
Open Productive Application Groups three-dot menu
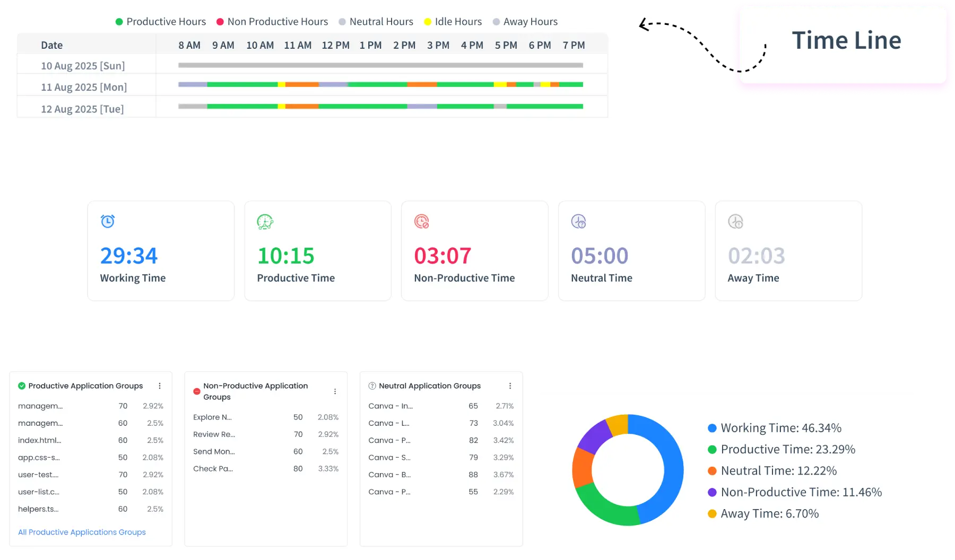(160, 386)
